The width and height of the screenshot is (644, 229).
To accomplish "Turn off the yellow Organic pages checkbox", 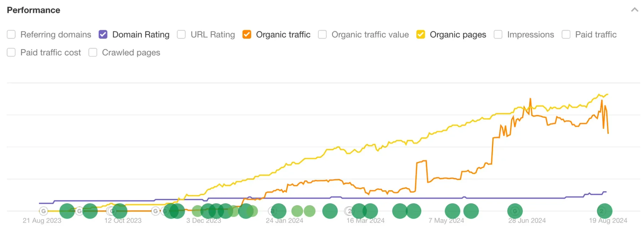I will coord(421,35).
